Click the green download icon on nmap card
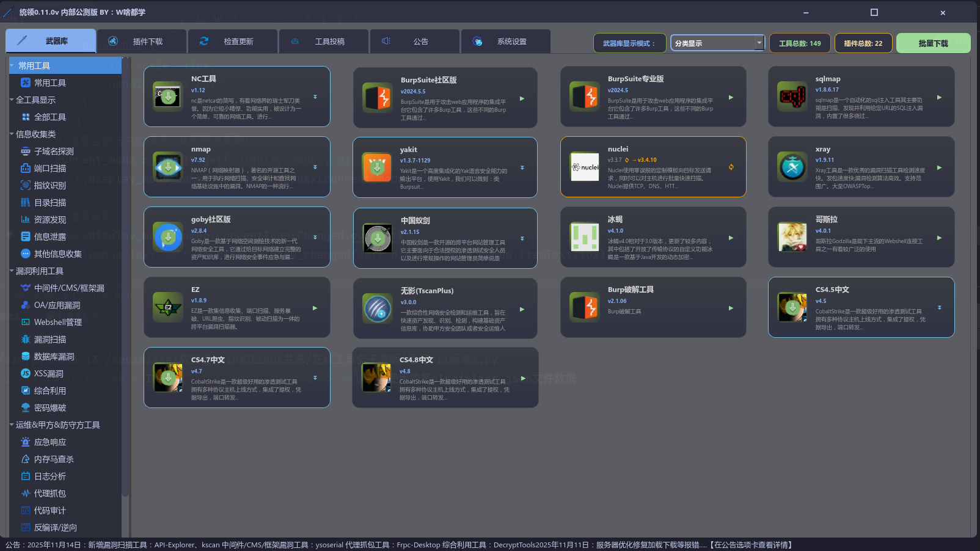Image resolution: width=980 pixels, height=551 pixels. pos(168,166)
